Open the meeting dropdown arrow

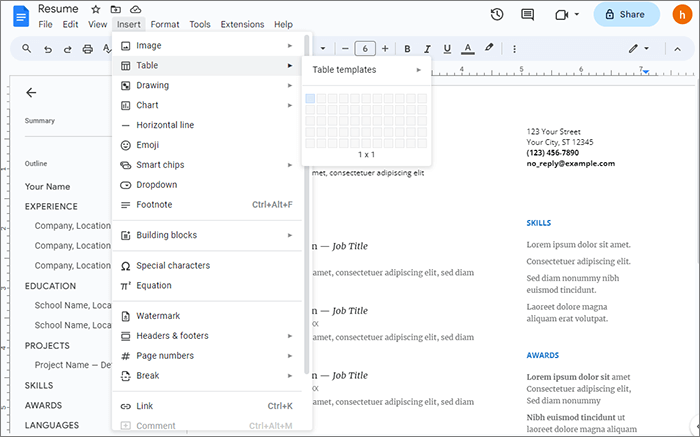(576, 14)
